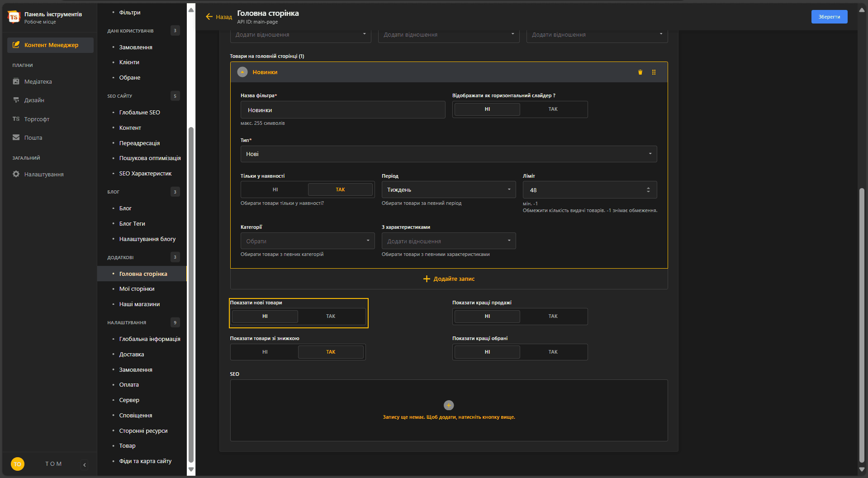Collapse the Новинки section with round arrow icon
Image resolution: width=868 pixels, height=478 pixels.
tap(242, 72)
